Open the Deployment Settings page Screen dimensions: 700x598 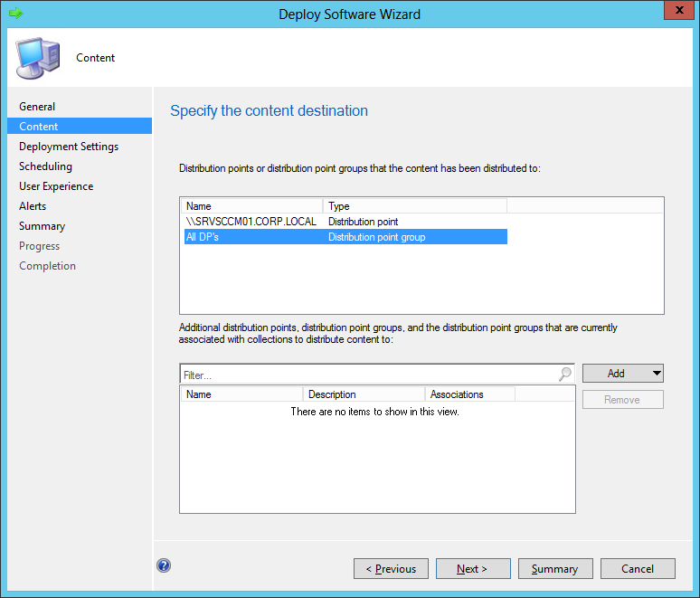pos(69,147)
